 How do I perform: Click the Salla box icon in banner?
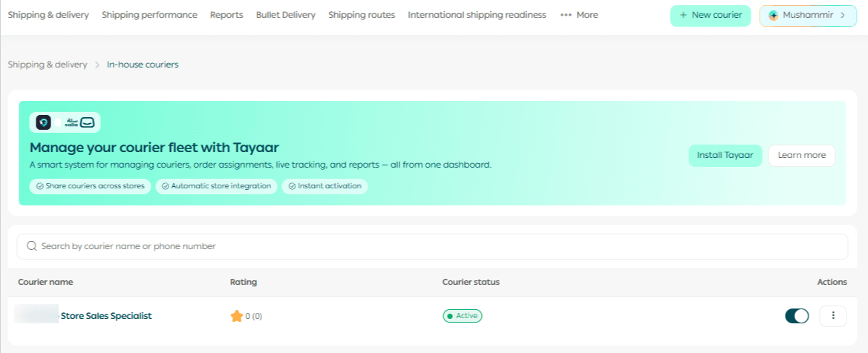(88, 123)
